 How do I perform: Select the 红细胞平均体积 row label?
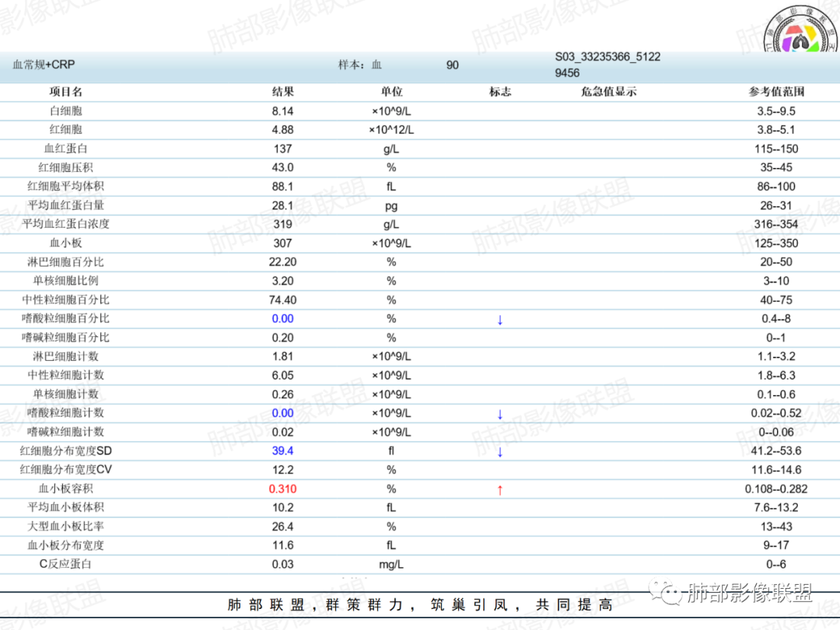pyautogui.click(x=66, y=186)
